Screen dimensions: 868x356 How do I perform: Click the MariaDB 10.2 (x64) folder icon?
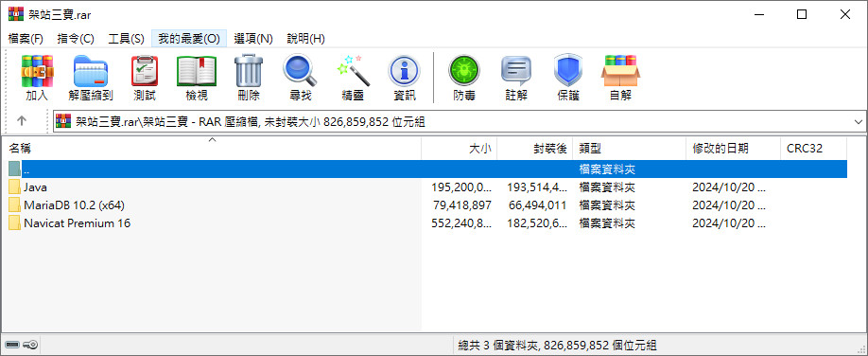point(14,205)
